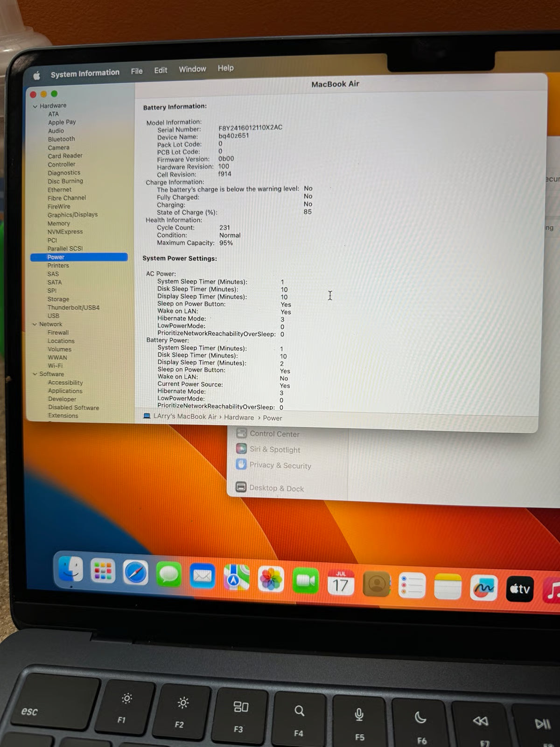This screenshot has width=560, height=747.
Task: Select Siri & Spotlight in System Settings
Action: click(x=275, y=450)
